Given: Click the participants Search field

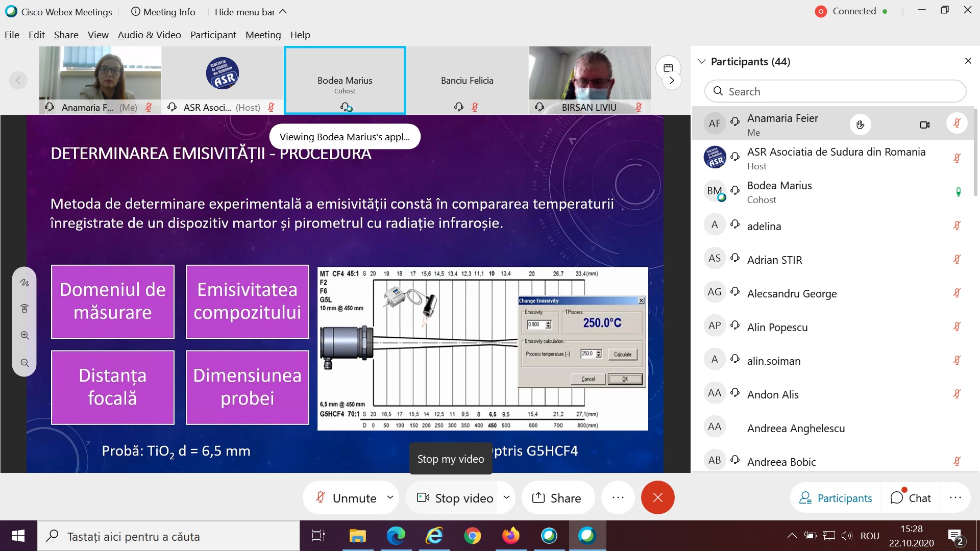Looking at the screenshot, I should point(835,91).
